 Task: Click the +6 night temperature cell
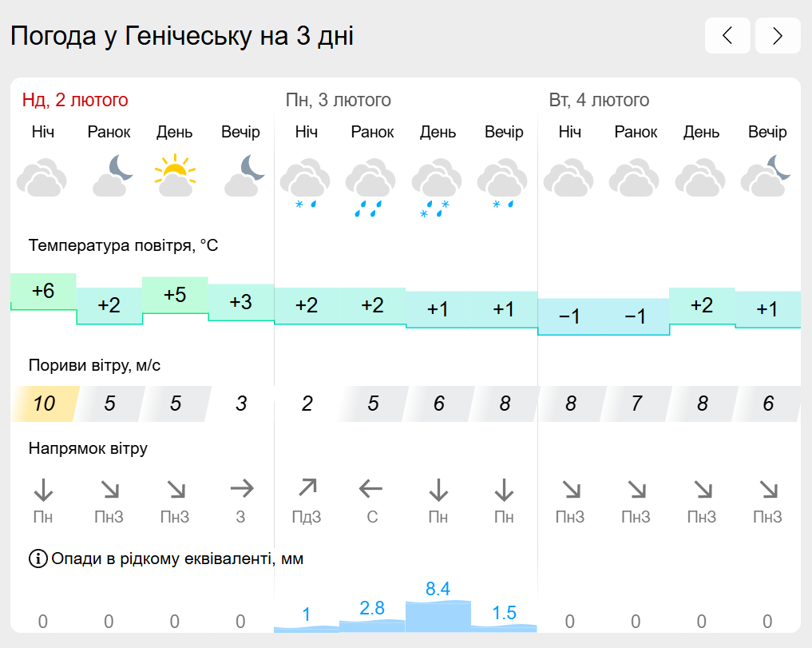tap(43, 292)
